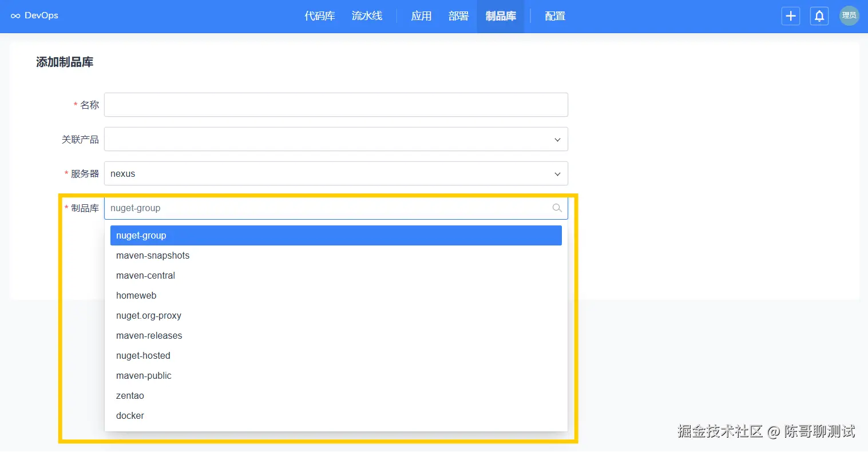Click the DevOps brand name
This screenshot has height=452, width=868.
[x=41, y=15]
